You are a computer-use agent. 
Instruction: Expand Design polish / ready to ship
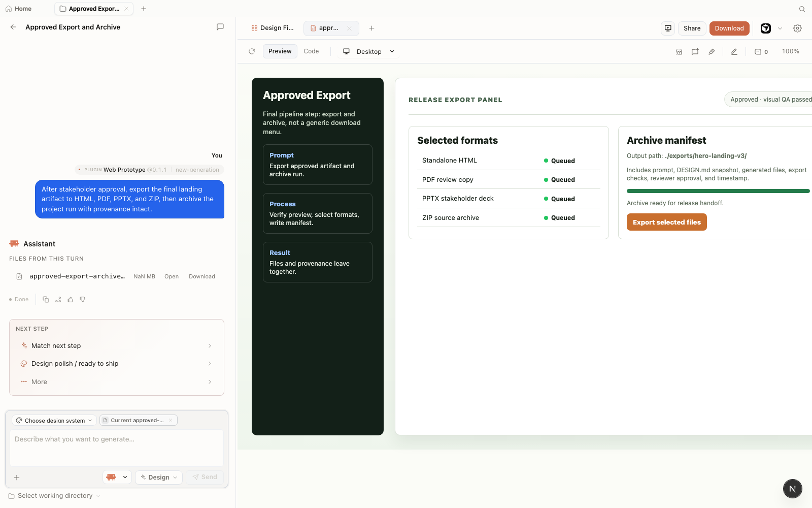click(x=117, y=364)
